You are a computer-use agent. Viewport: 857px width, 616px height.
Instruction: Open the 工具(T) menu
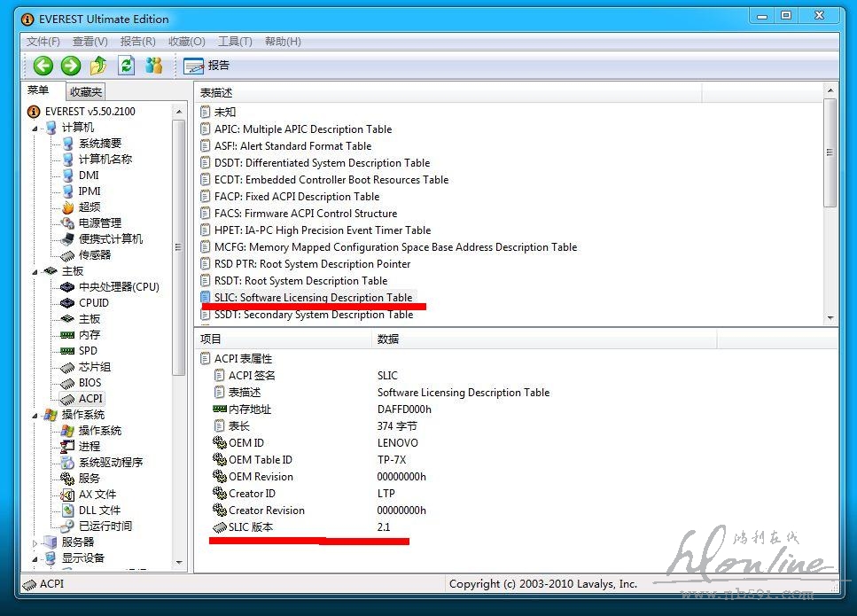235,42
